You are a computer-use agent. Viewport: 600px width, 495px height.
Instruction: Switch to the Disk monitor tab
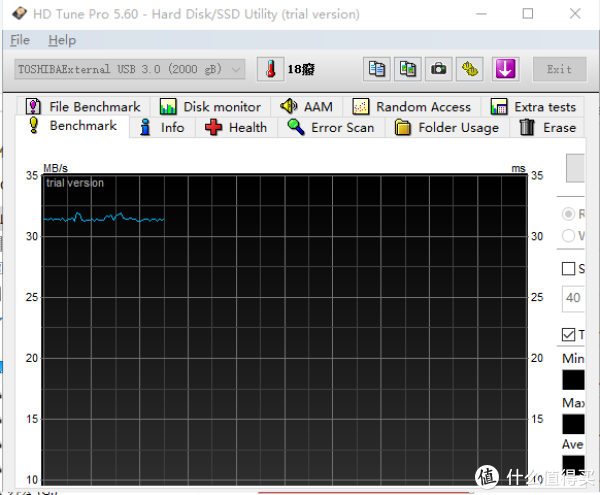[x=210, y=107]
